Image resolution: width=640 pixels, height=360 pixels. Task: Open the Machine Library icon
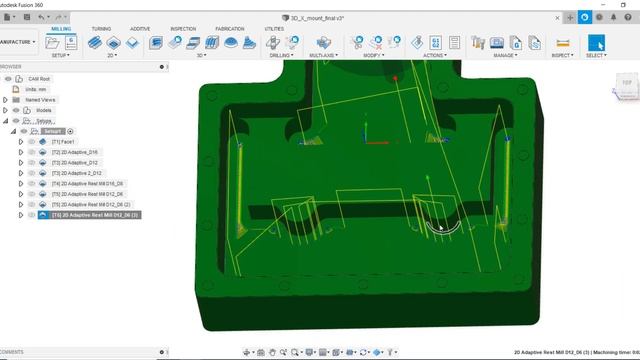coord(497,42)
